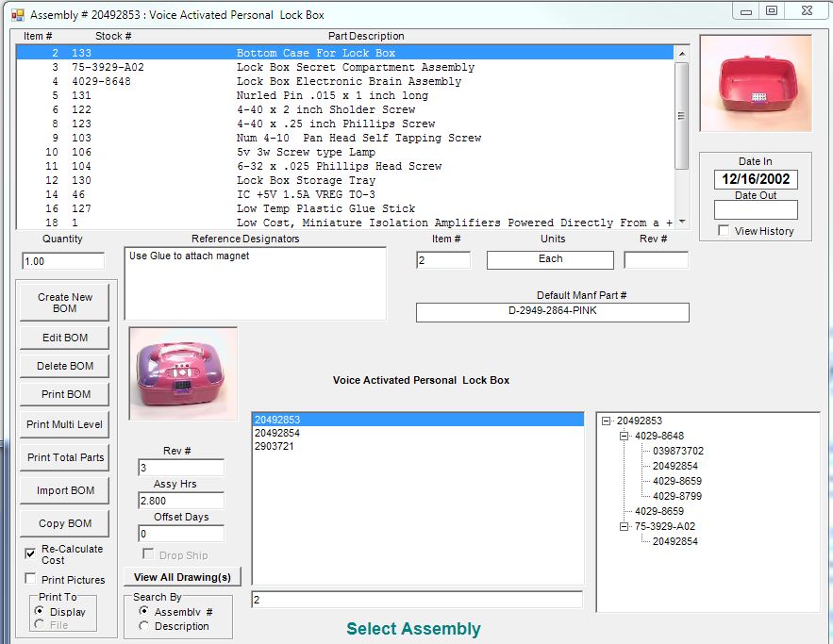Select 20492854 under 4029-8648 in tree
Screen dimensions: 833x644
click(x=675, y=466)
